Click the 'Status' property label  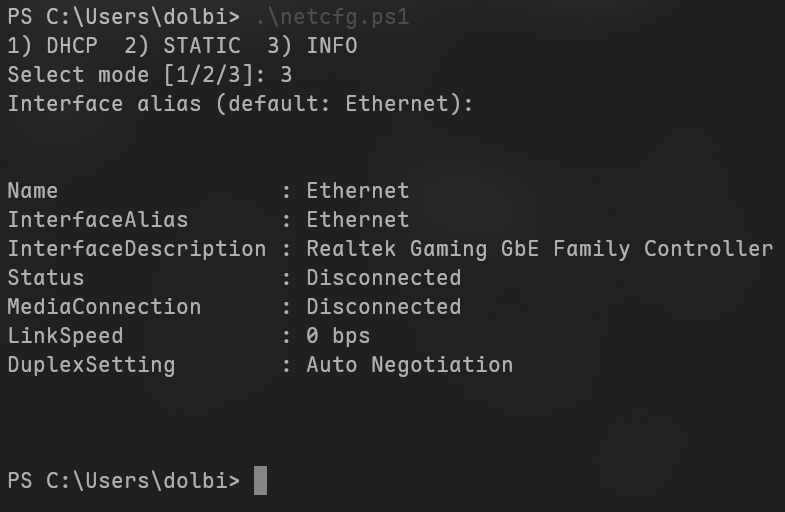coord(46,278)
